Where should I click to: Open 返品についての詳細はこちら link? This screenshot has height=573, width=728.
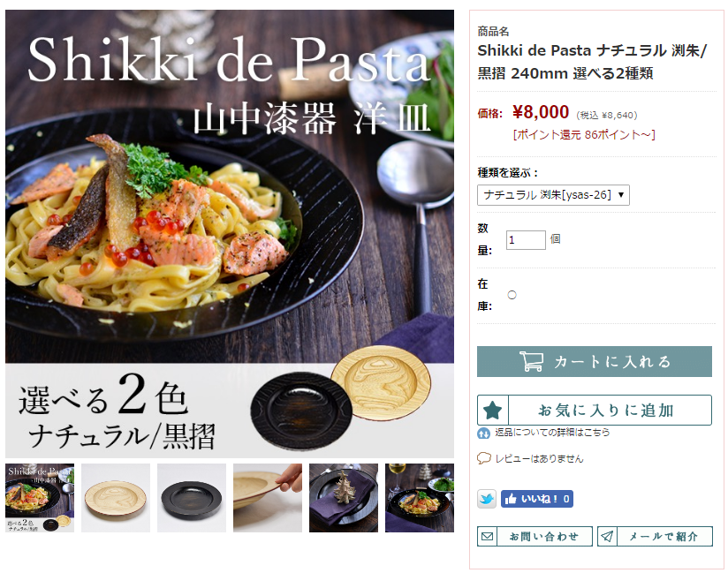click(x=552, y=433)
